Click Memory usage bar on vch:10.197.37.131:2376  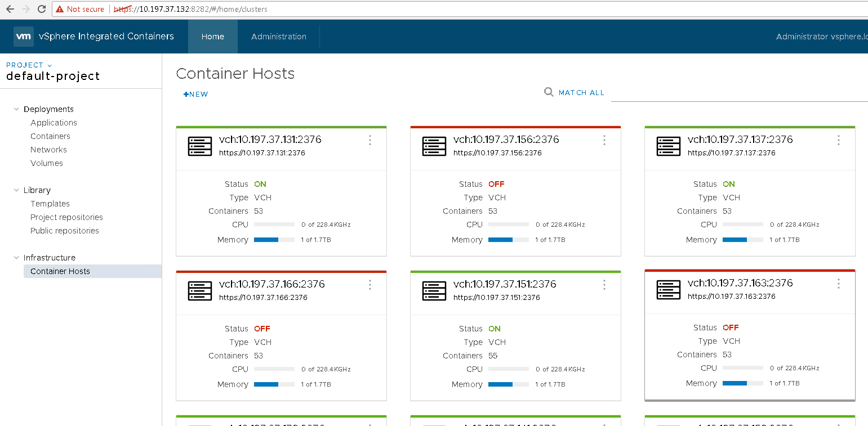pyautogui.click(x=274, y=240)
